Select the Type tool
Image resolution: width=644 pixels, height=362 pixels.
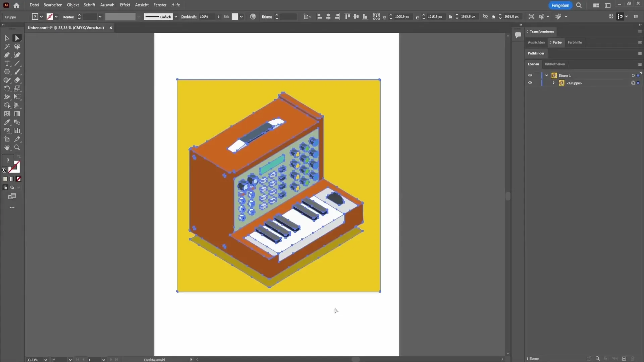tap(7, 63)
